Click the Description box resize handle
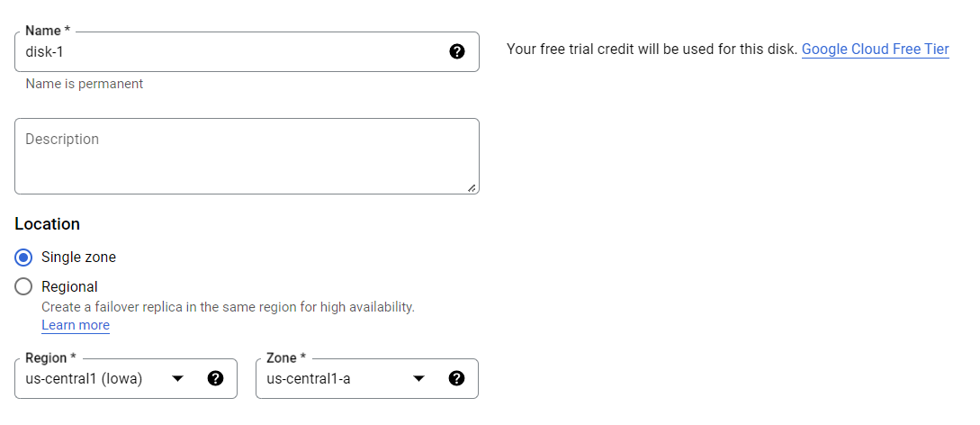 (x=472, y=187)
